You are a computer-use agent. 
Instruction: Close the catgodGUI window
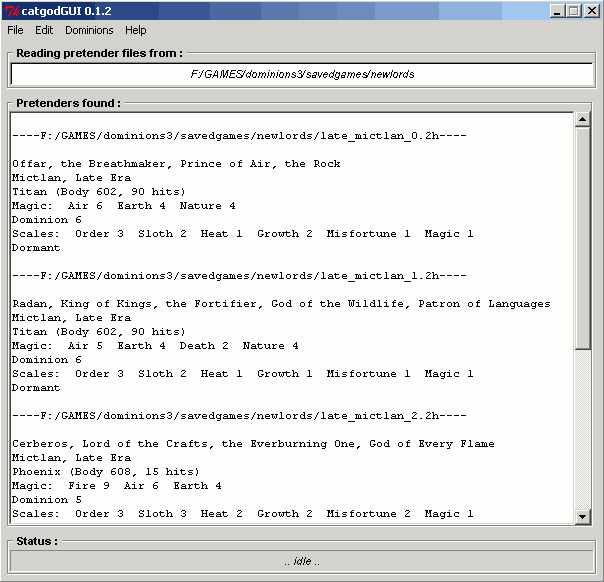click(x=591, y=10)
